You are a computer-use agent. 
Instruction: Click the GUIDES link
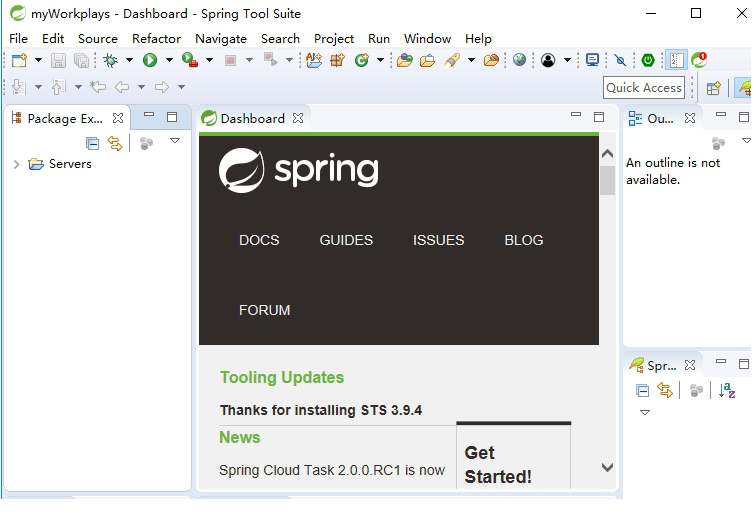pyautogui.click(x=346, y=240)
